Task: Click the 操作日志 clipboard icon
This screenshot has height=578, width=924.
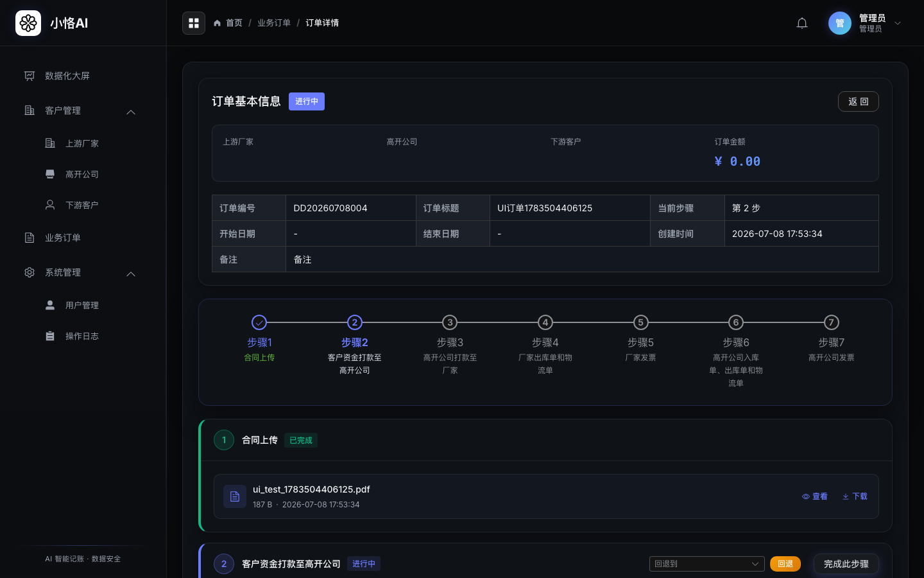Action: click(50, 336)
